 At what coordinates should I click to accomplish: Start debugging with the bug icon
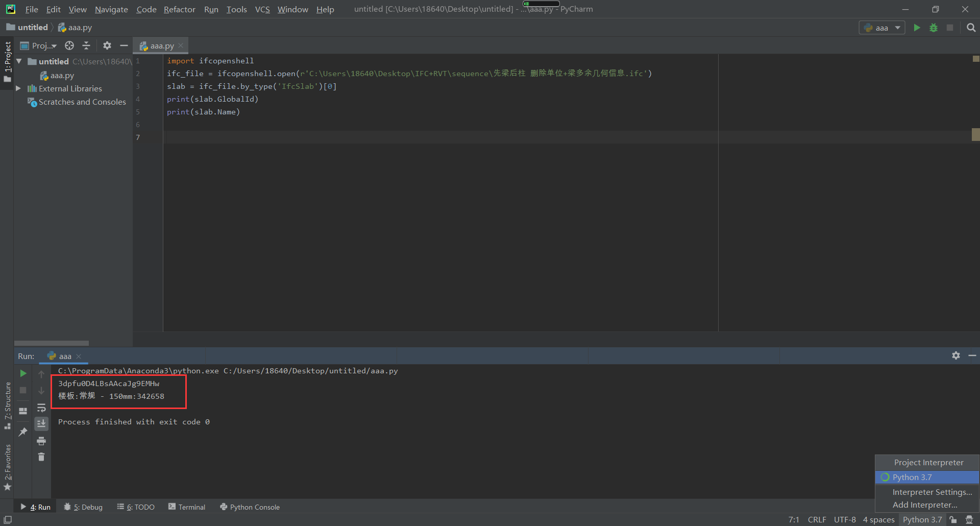[934, 28]
